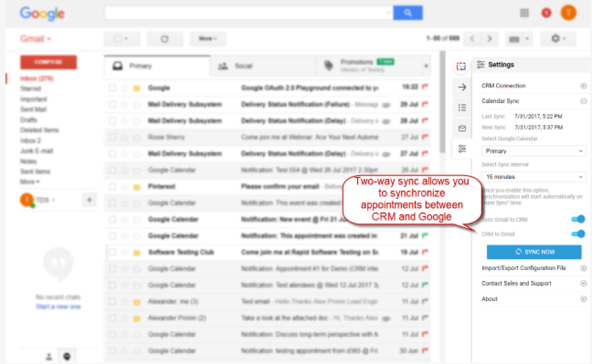Click the flag on Google OAuth email
Screen dimensions: 592x364
pos(425,87)
